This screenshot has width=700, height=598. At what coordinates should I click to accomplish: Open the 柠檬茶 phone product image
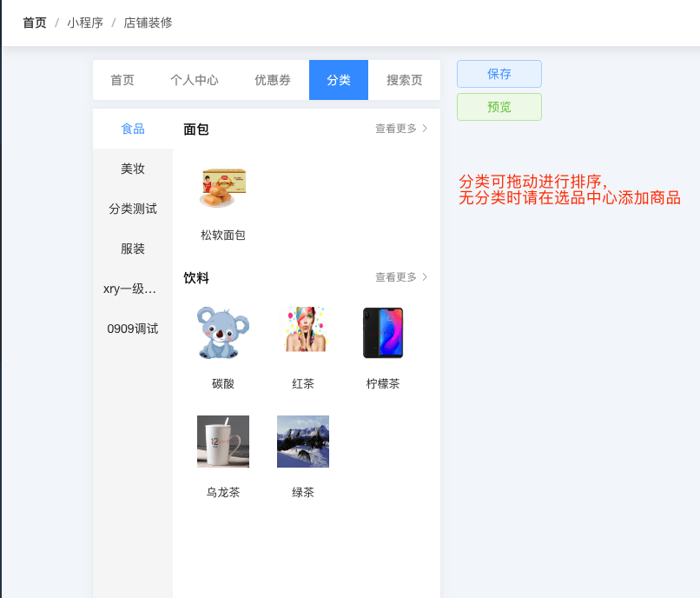(383, 333)
